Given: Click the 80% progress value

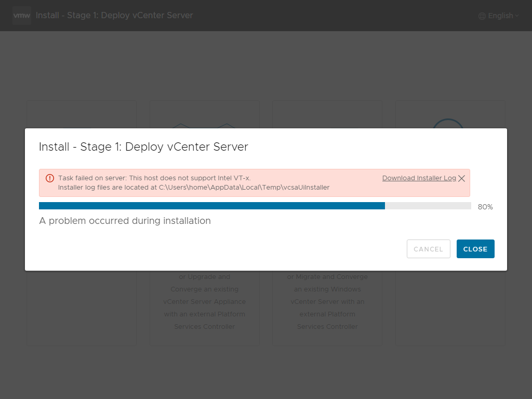Looking at the screenshot, I should point(485,207).
